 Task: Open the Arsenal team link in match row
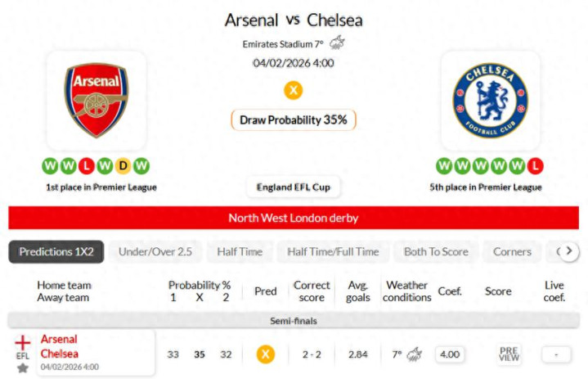(x=59, y=339)
